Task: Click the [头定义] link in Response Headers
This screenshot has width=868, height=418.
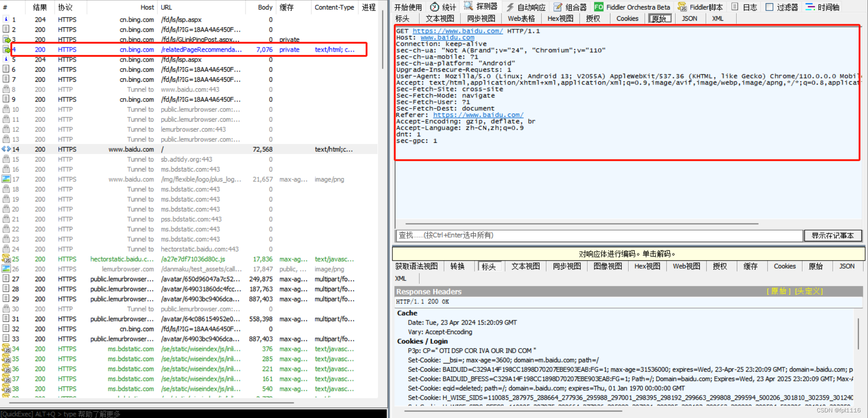Action: (x=809, y=291)
